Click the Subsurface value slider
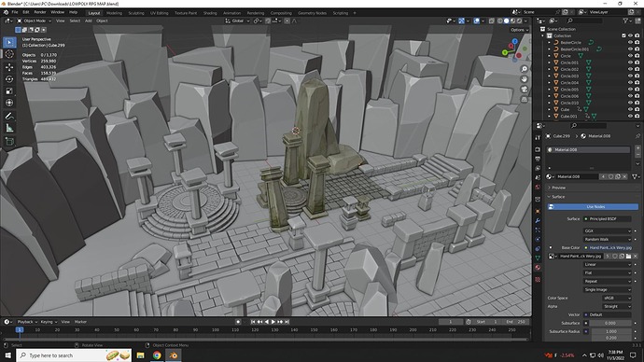Viewport: 644px width, 362px height. [610, 323]
